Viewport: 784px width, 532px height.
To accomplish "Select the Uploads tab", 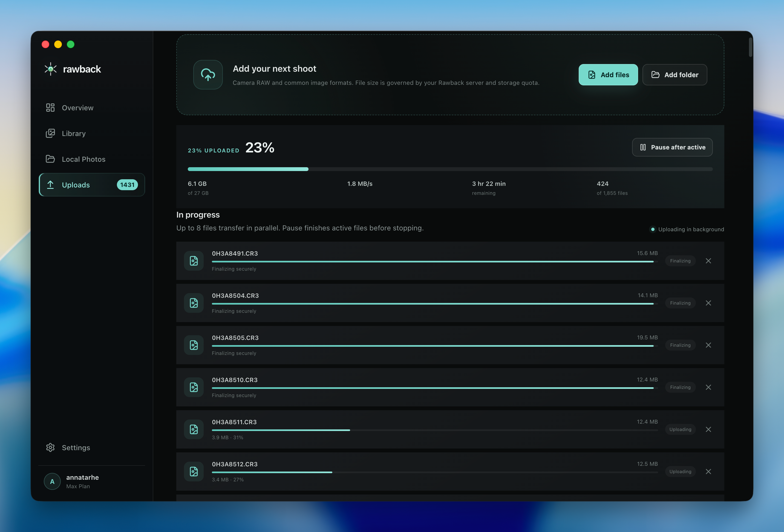I will pos(92,184).
